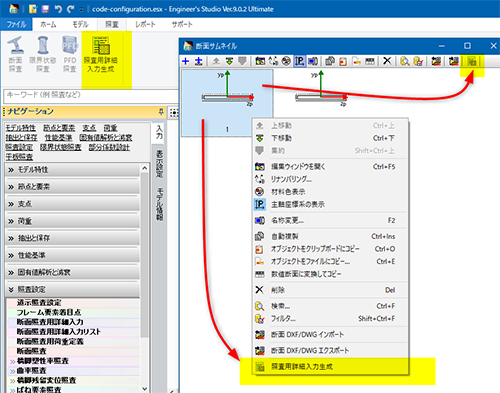This screenshot has height=393, width=500.
Task: Expand the 抽出と保存 navigation section
Action: tap(73, 238)
